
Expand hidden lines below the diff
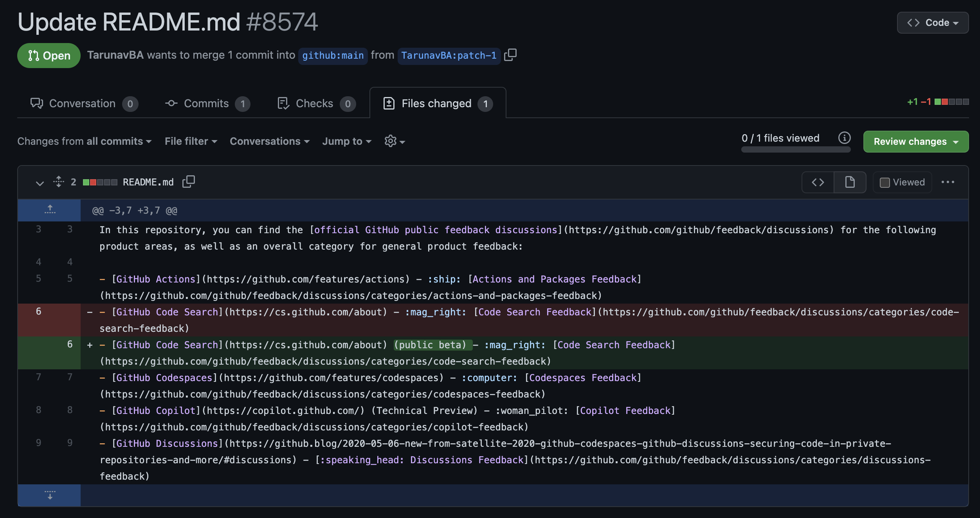[x=49, y=496]
